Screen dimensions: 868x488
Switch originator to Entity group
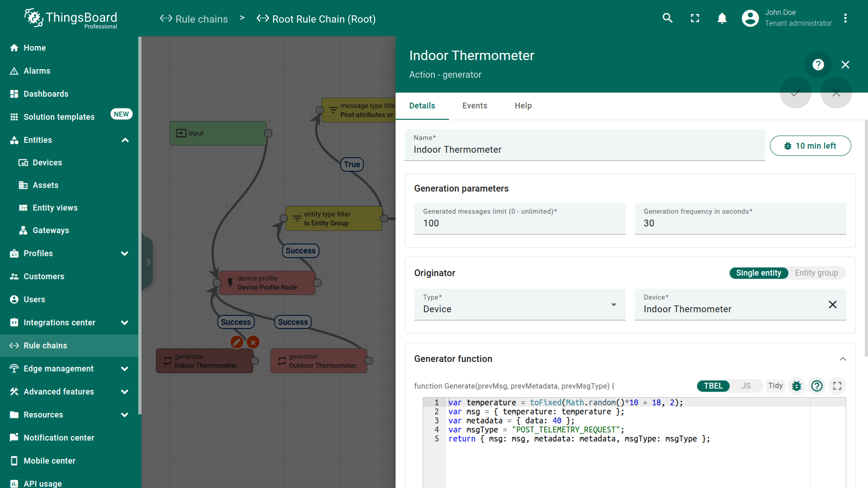(x=816, y=273)
